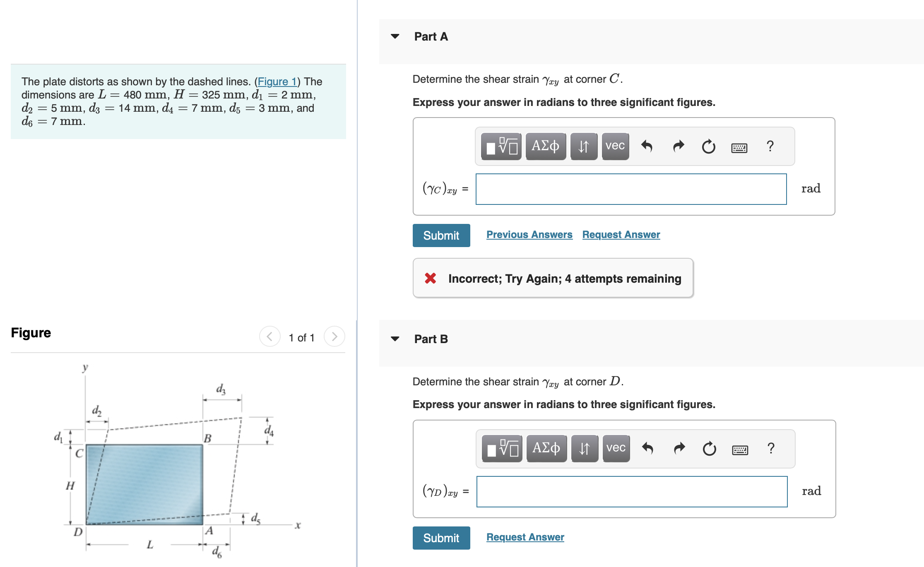The image size is (924, 567).
Task: Select the undo arrow in Part A toolbar
Action: click(x=647, y=146)
